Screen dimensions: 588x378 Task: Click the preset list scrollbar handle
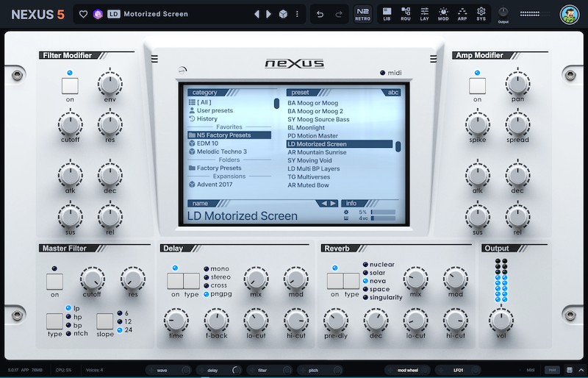(x=398, y=147)
